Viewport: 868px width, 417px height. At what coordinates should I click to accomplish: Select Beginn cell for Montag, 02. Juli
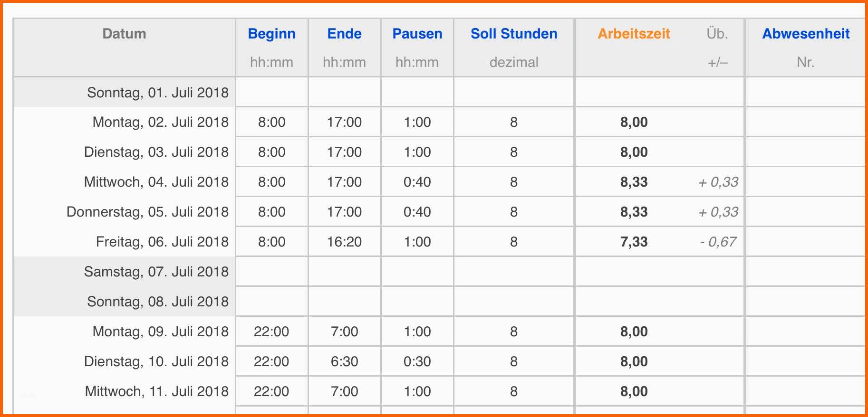[x=271, y=122]
